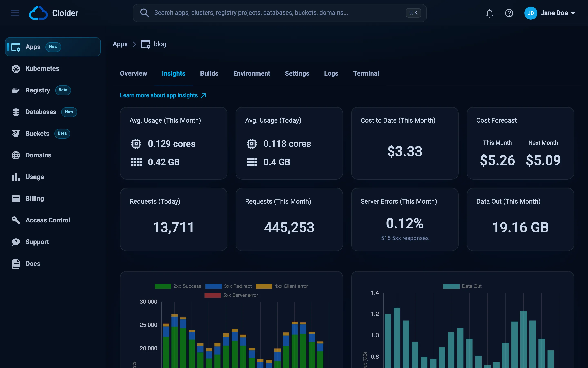
Task: Open the Terminal tab
Action: (x=366, y=74)
